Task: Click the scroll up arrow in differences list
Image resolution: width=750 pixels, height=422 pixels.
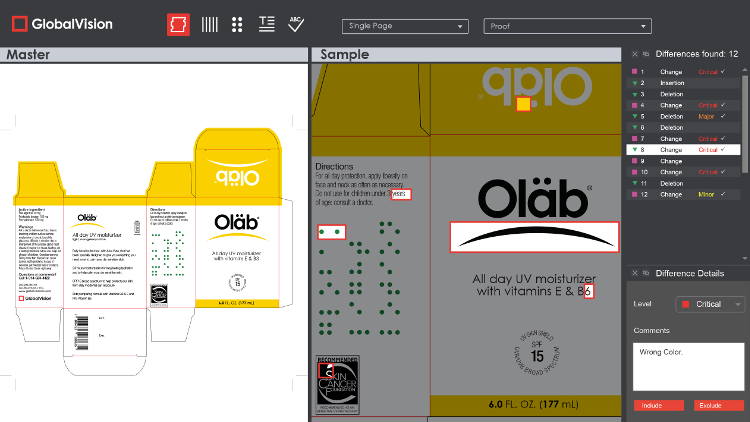Action: [744, 70]
